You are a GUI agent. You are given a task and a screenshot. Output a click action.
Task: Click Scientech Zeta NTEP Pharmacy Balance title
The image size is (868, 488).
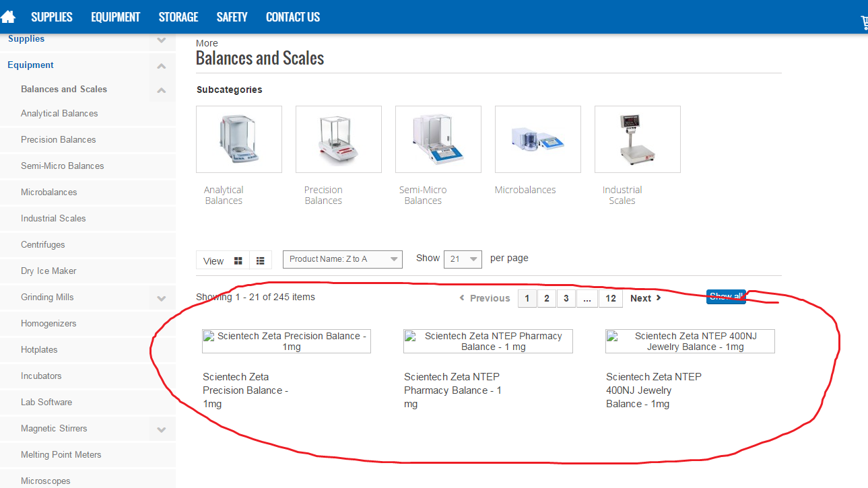tap(453, 390)
